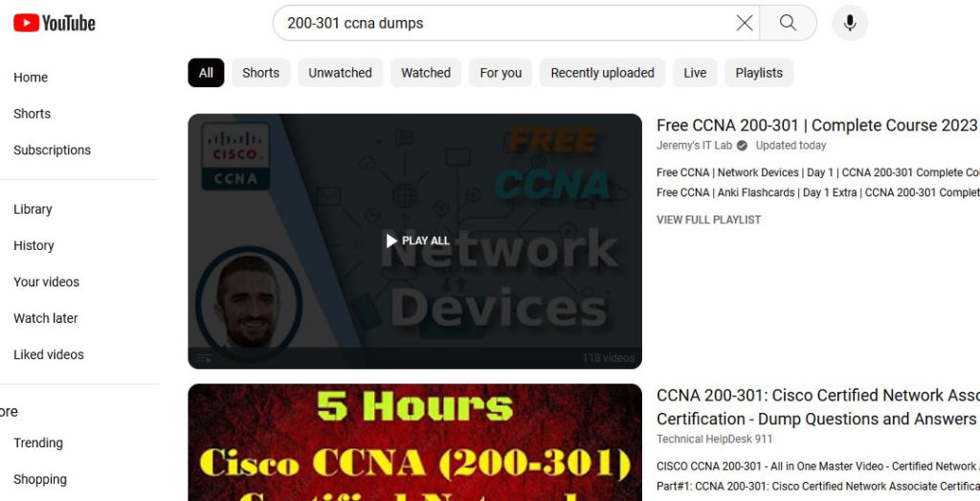The image size is (980, 501).
Task: Play all videos in the CCNA playlist
Action: pos(417,240)
